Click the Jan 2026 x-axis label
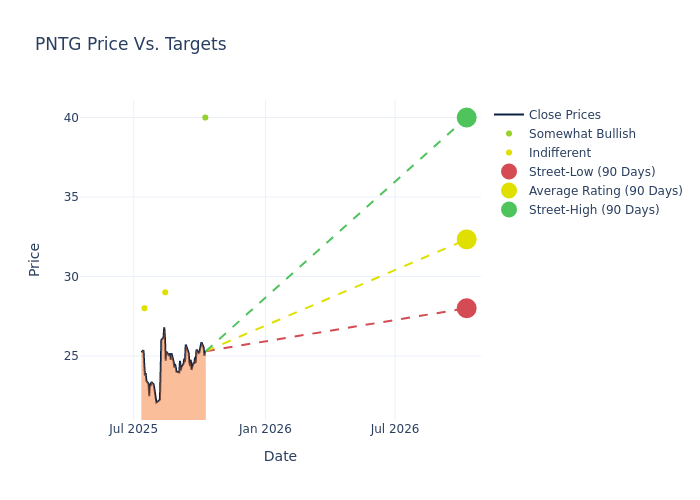The image size is (700, 500). pyautogui.click(x=265, y=429)
